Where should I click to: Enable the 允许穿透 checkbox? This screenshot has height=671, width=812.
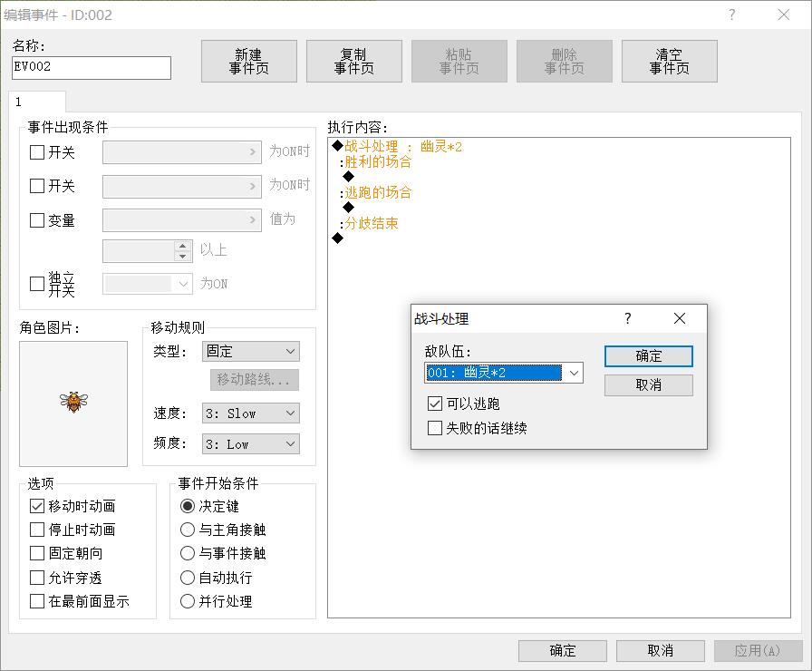tap(37, 578)
